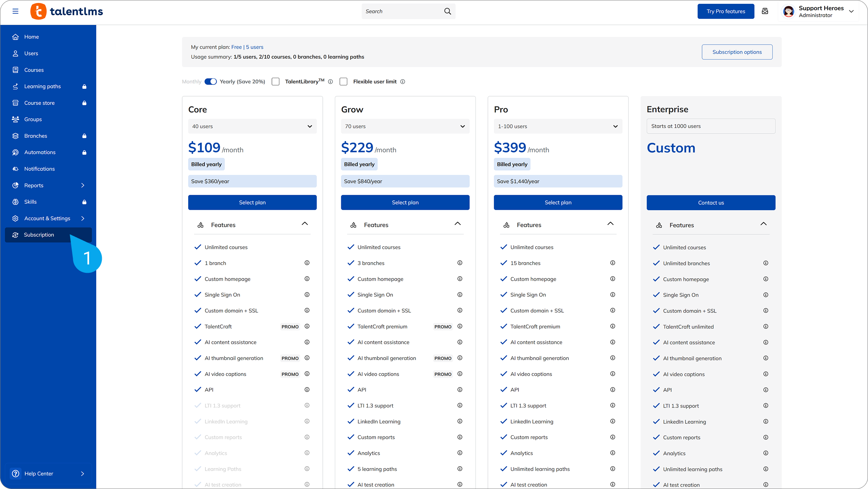Click TalentLibrary info icon
This screenshot has height=489, width=868.
pos(330,81)
